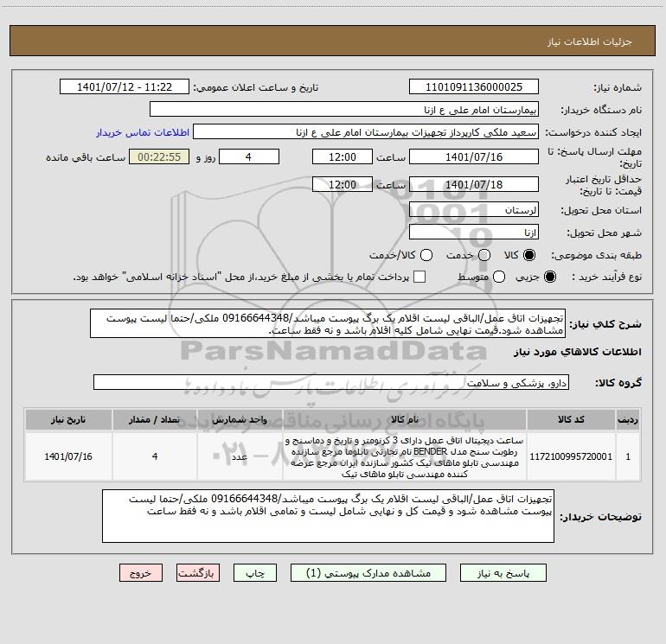This screenshot has width=666, height=644.
Task: Select the کالا radio button
Action: click(x=529, y=255)
